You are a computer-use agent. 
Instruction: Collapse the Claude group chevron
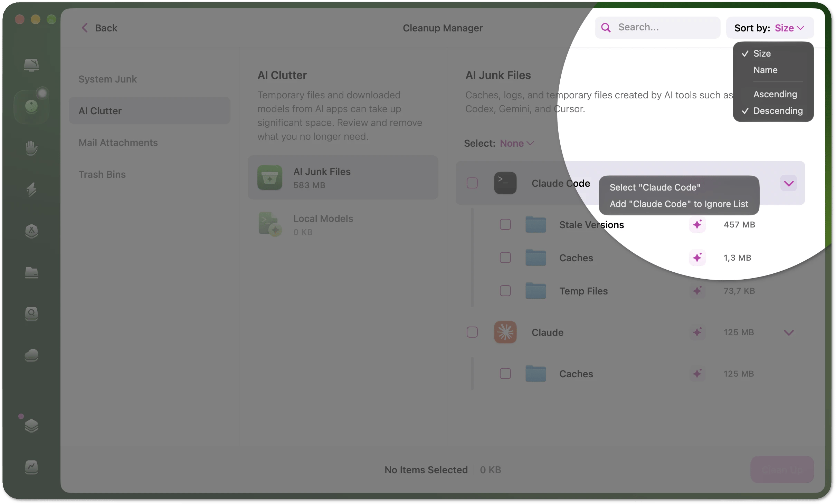788,332
